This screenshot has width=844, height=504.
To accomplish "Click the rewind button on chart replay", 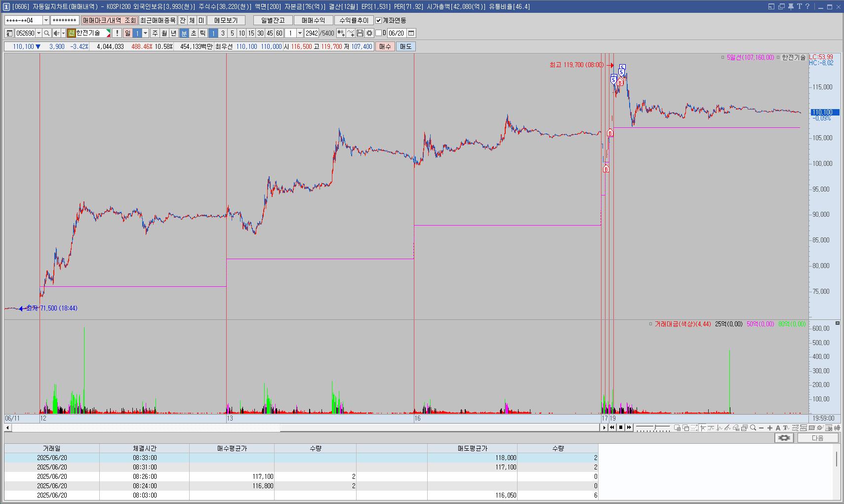I will click(x=612, y=427).
